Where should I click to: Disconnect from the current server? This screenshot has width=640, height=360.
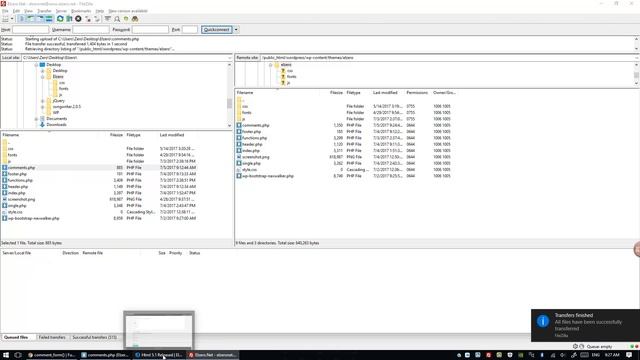click(x=88, y=19)
